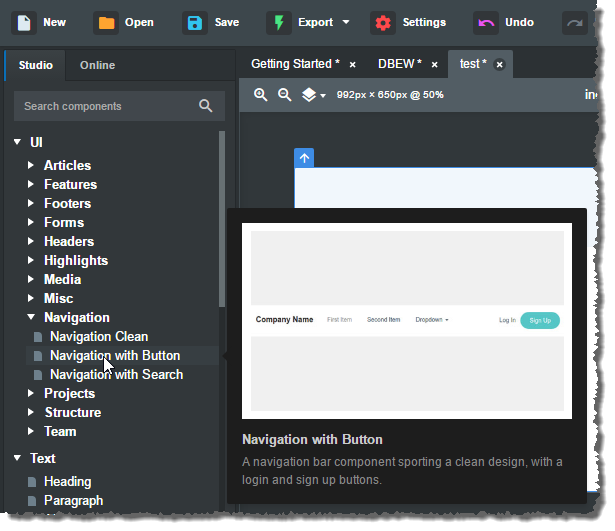Click the search magnifier in components field

[205, 106]
